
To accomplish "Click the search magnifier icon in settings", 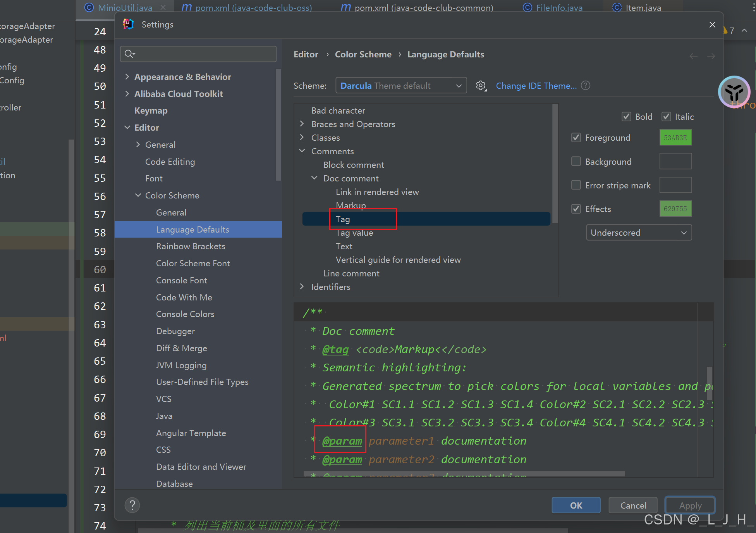I will pyautogui.click(x=129, y=54).
